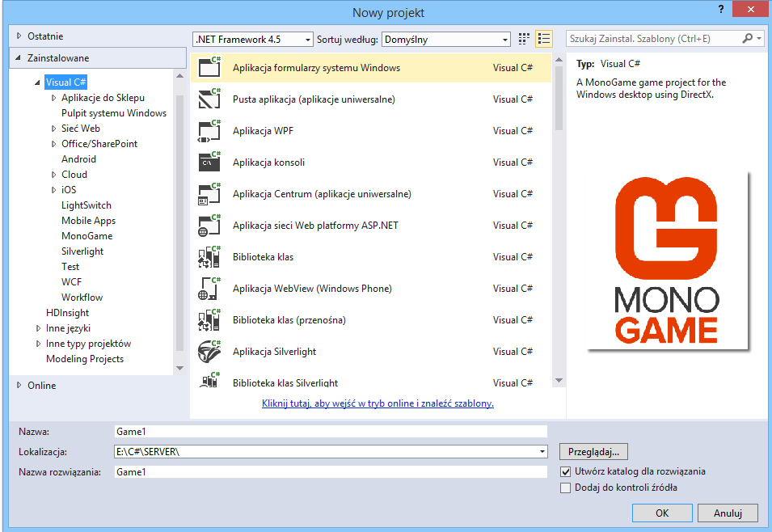Image resolution: width=772 pixels, height=532 pixels.
Task: Open the help question mark button
Action: pos(721,10)
